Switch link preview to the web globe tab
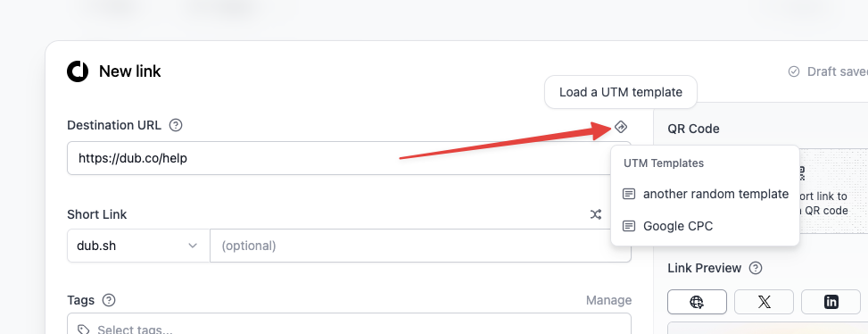 (697, 302)
